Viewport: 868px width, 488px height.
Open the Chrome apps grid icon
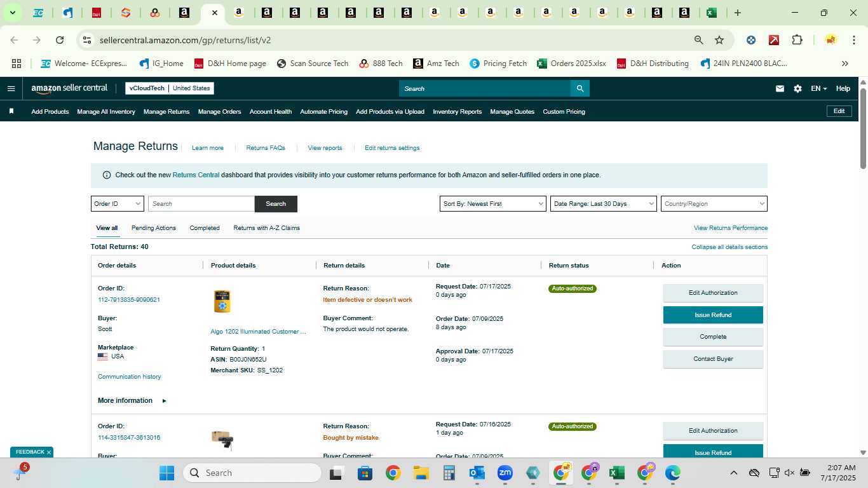click(x=17, y=64)
